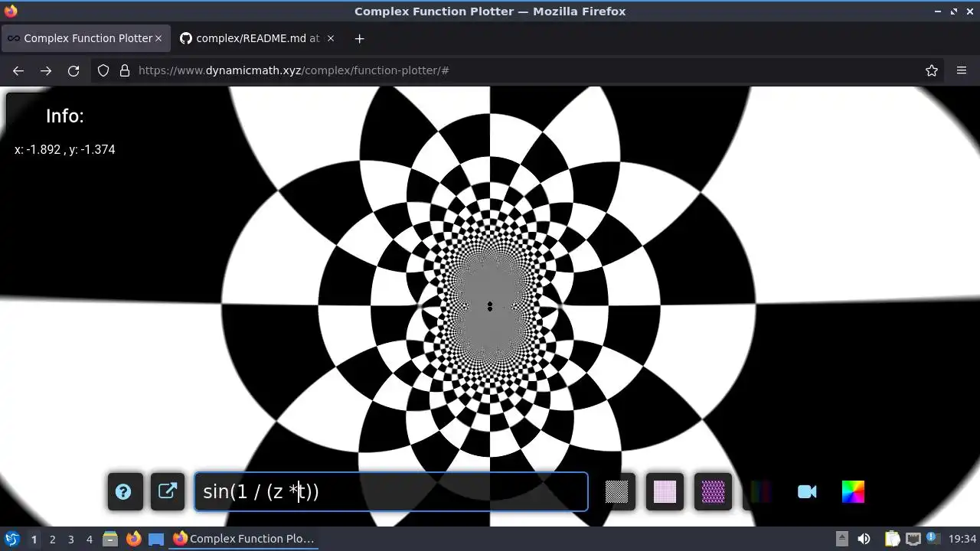Image resolution: width=980 pixels, height=551 pixels.
Task: Reload the current page
Action: 73,70
